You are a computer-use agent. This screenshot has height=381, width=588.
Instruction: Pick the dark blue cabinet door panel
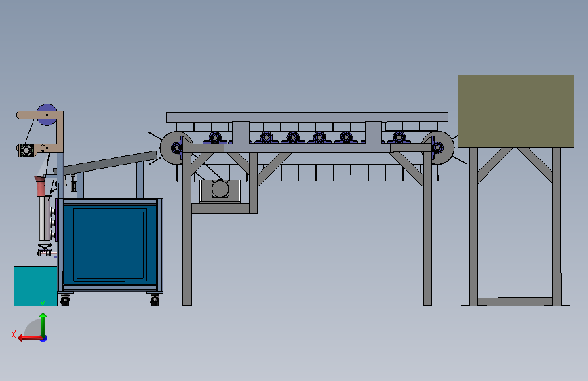(111, 245)
